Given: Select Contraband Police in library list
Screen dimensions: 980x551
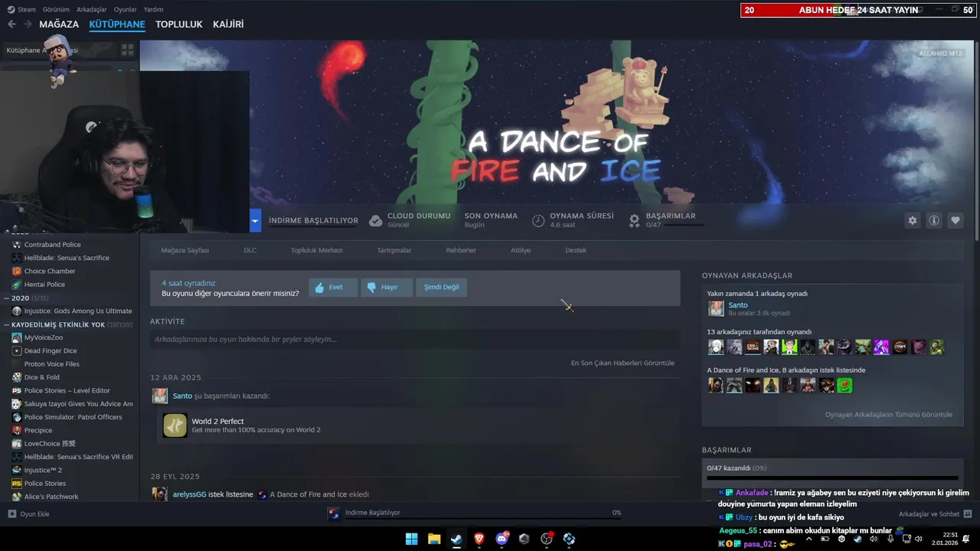Looking at the screenshot, I should [x=52, y=245].
